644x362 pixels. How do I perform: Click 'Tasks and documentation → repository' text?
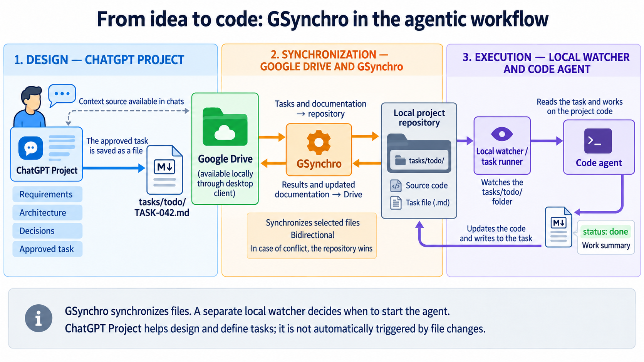320,109
